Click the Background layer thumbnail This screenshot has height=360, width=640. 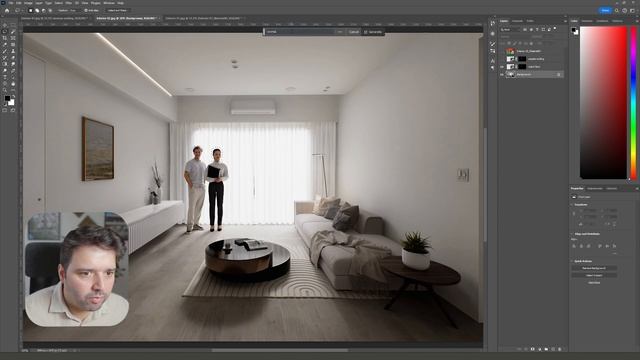pos(510,74)
